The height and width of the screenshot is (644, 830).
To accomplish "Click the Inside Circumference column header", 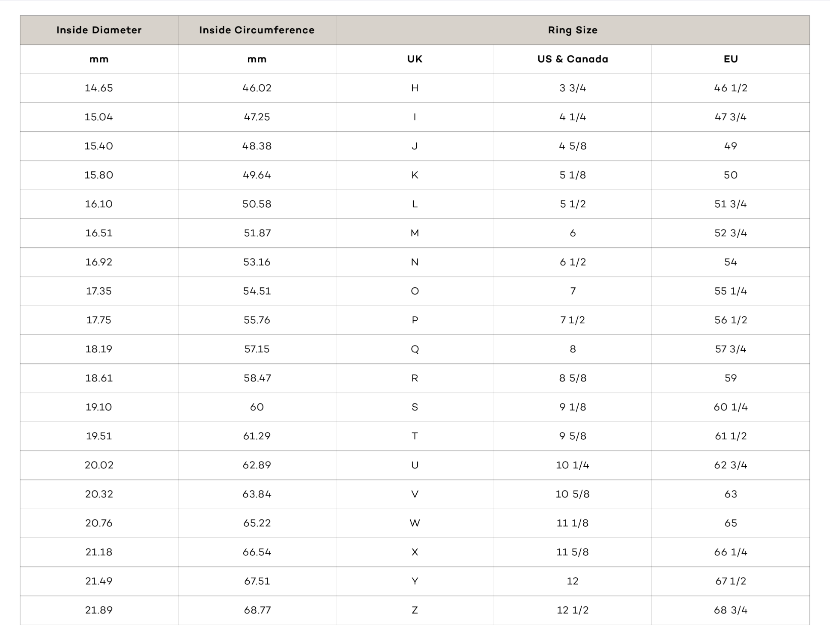I will click(x=257, y=30).
